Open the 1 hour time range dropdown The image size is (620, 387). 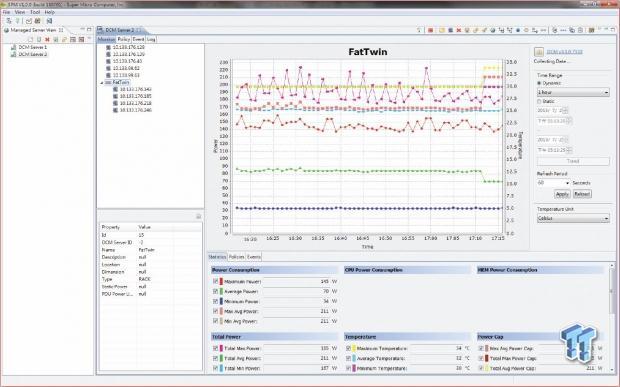573,92
